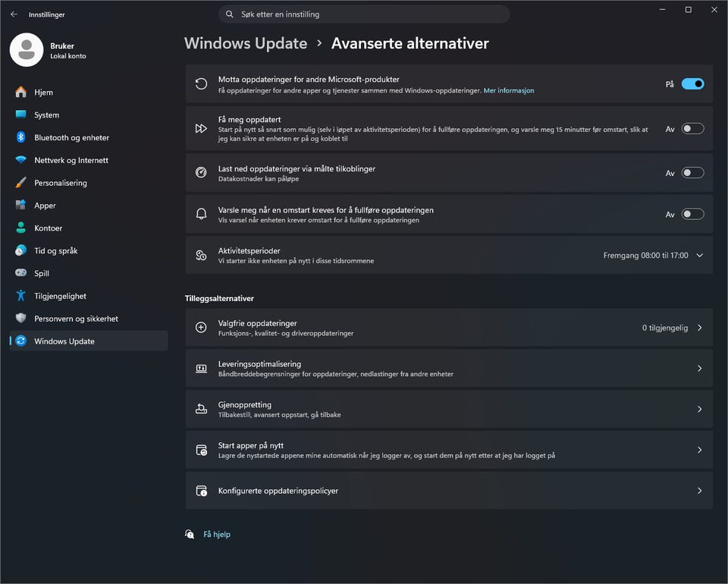Open Konfigurerte oppdateringspolicyer chevron
This screenshot has width=728, height=584.
pos(700,491)
